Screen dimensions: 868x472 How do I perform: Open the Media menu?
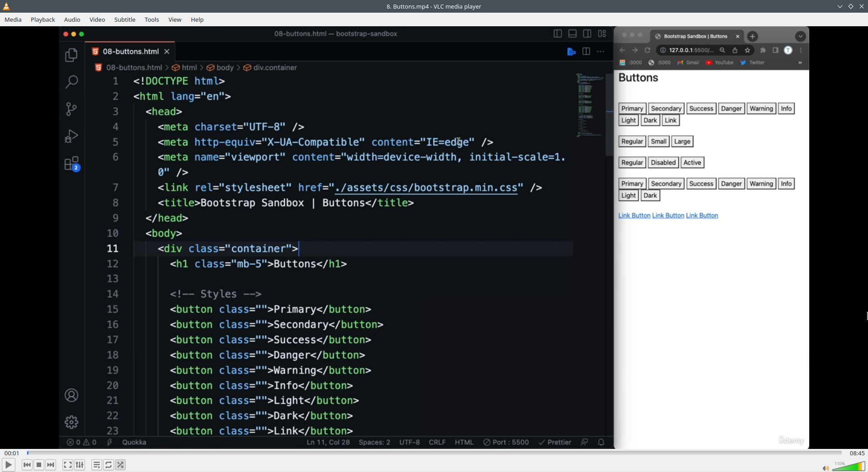pos(13,19)
